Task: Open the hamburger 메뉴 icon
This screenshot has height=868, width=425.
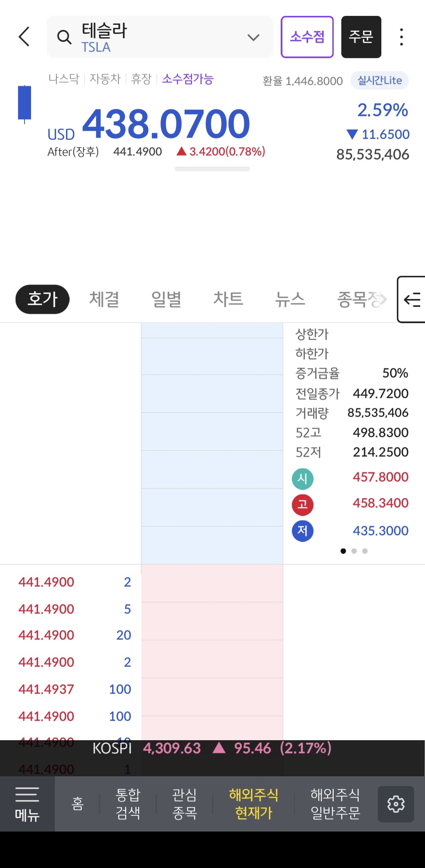Action: pos(27,804)
